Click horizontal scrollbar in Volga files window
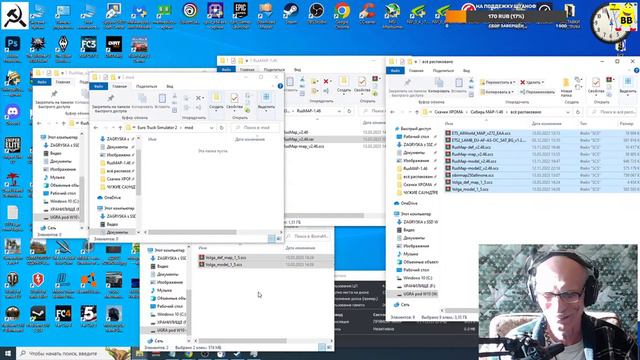The height and width of the screenshot is (360, 640). [x=242, y=340]
